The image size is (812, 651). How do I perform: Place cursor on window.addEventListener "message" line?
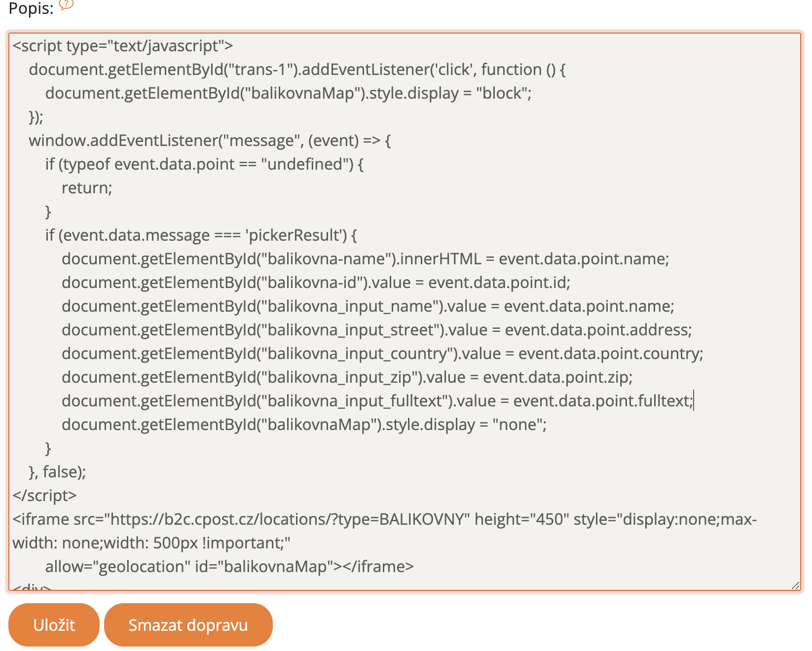tap(210, 141)
